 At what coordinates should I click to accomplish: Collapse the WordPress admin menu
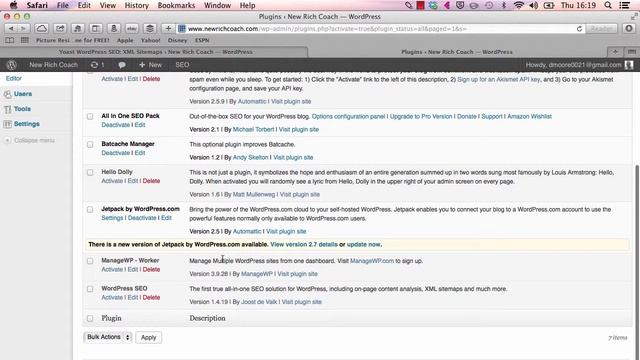[29, 140]
